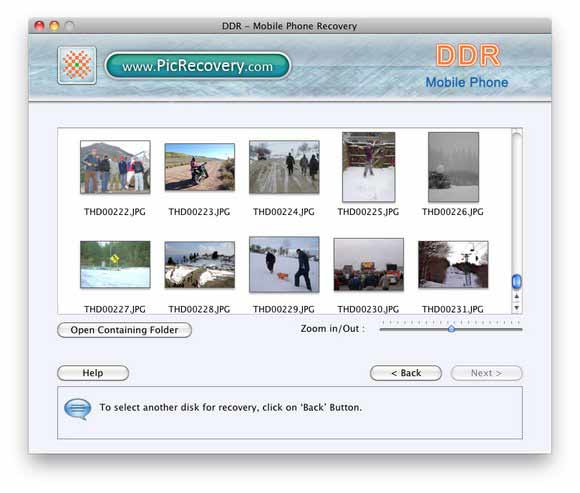Click the THD00222.JPG file name label
Image resolution: width=580 pixels, height=493 pixels.
tap(115, 212)
